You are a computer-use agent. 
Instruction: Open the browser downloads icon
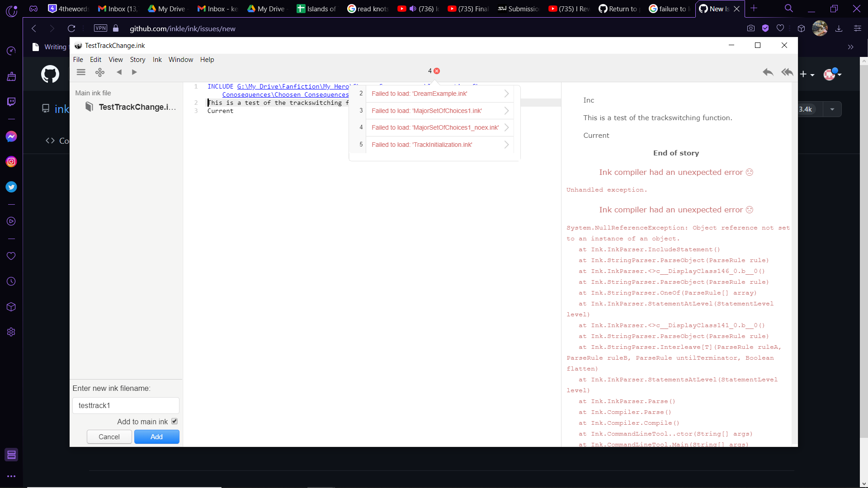tap(839, 28)
